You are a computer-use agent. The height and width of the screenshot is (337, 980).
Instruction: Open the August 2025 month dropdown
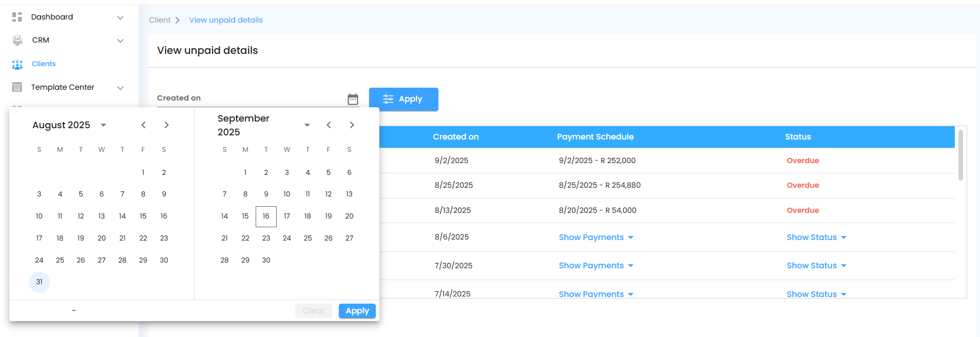[x=103, y=125]
